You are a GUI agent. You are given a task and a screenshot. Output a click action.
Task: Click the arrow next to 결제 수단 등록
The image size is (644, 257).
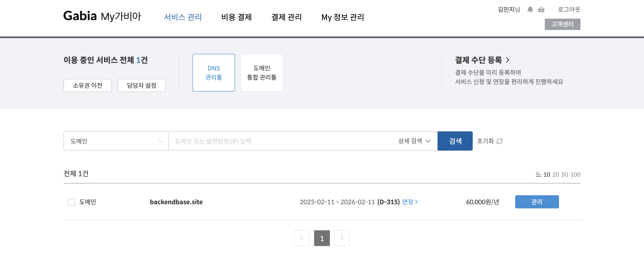[508, 60]
